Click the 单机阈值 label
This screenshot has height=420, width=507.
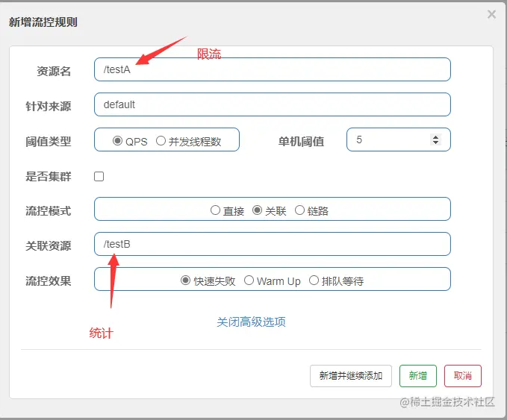click(301, 142)
